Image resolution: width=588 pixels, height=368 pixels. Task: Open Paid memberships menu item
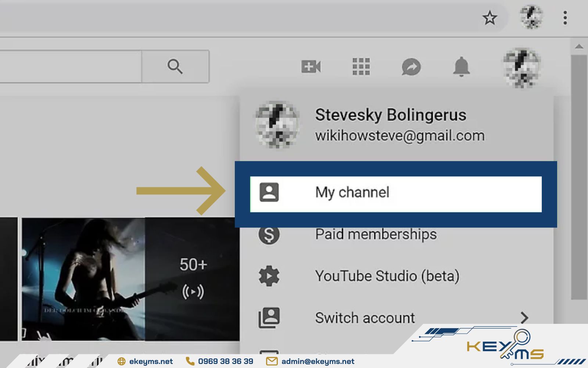tap(376, 234)
